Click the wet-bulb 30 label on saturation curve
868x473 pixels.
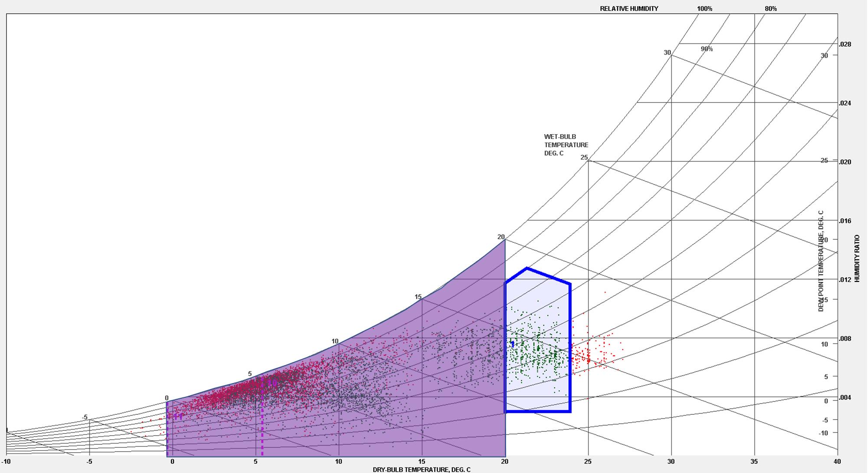point(667,53)
